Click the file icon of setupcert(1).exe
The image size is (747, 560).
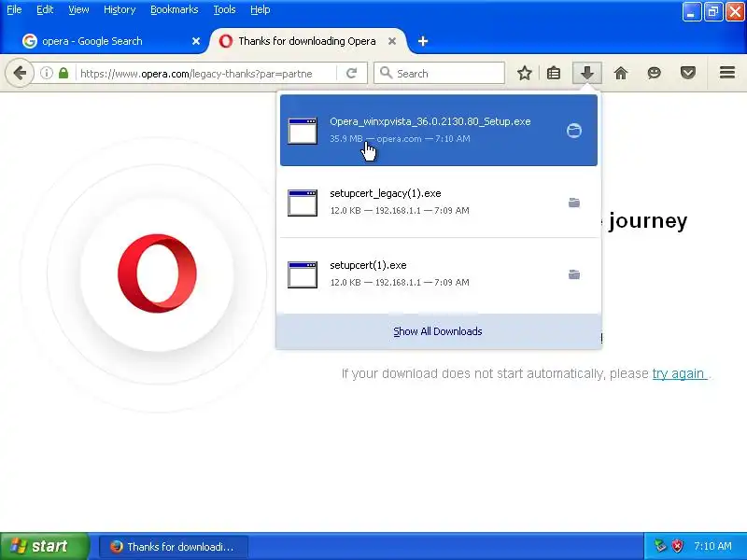click(x=303, y=274)
